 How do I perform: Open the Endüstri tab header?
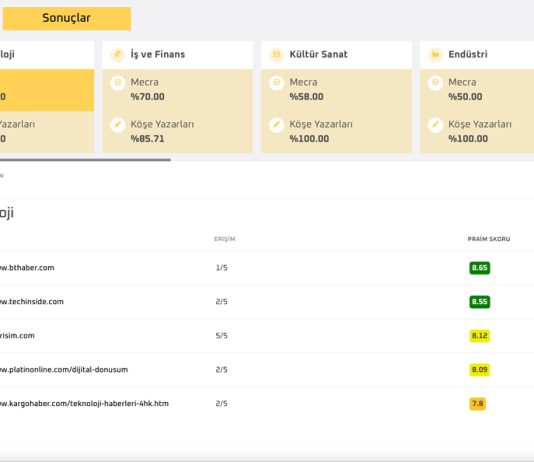coord(477,55)
